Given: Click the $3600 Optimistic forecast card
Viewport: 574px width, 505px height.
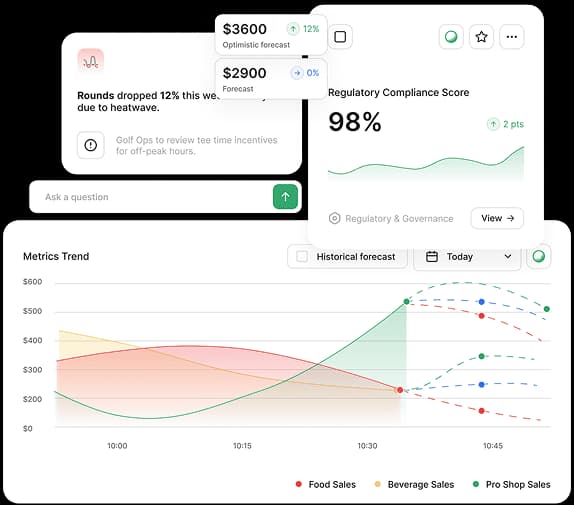Looking at the screenshot, I should [271, 35].
